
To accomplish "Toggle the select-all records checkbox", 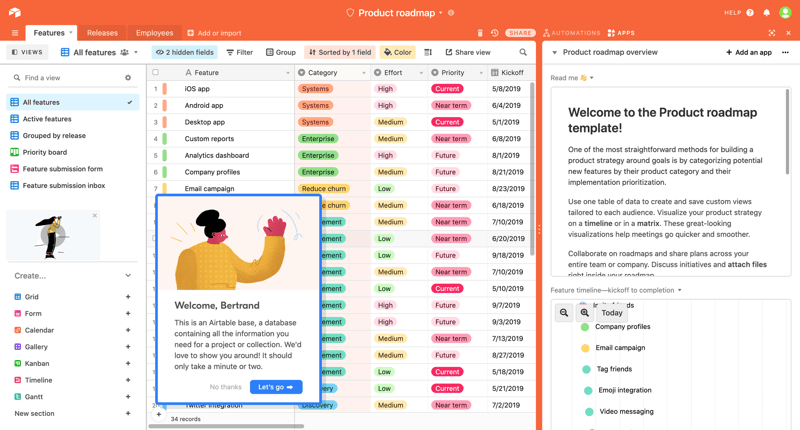I will pos(156,72).
